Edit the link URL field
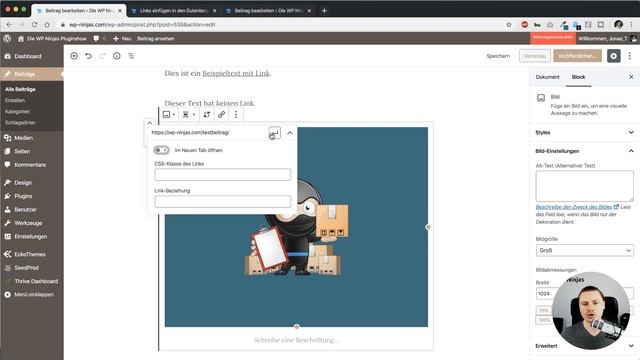The width and height of the screenshot is (640, 360). pos(208,133)
